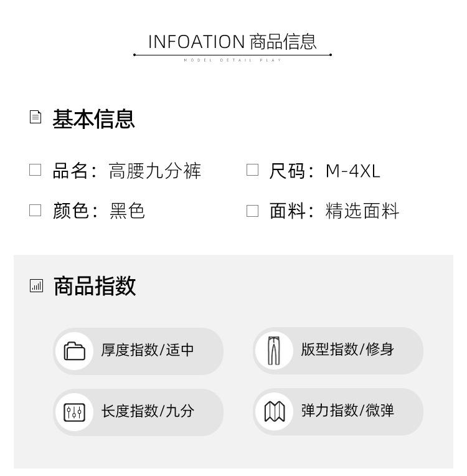467x476 pixels.
Task: Click the 基本信息 section heading
Action: [93, 118]
